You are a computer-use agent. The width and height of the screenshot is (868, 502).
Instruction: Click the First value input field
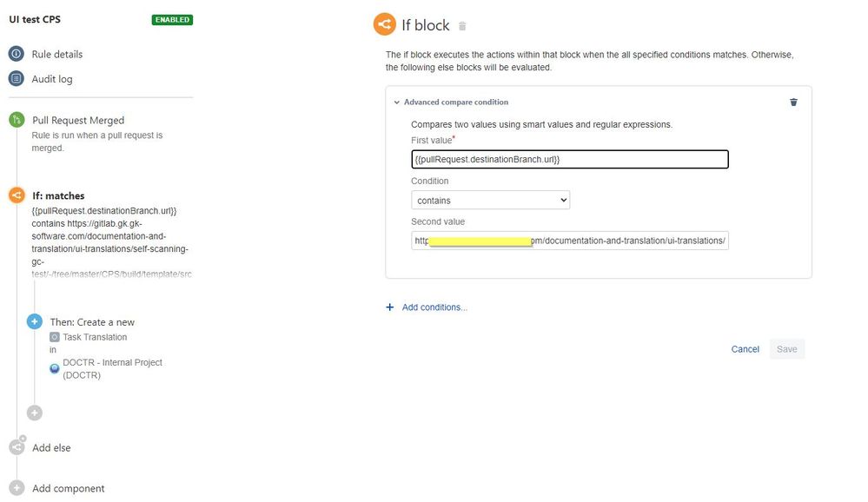pyautogui.click(x=569, y=160)
